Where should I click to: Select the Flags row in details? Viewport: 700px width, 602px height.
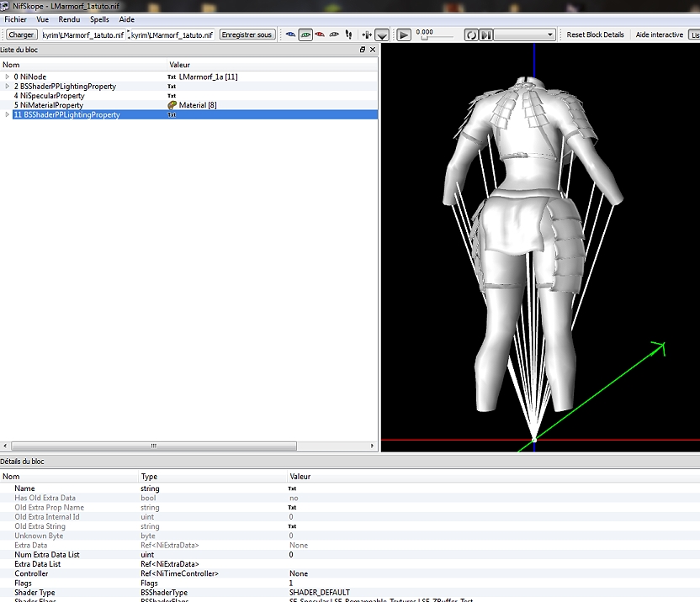[x=350, y=584]
